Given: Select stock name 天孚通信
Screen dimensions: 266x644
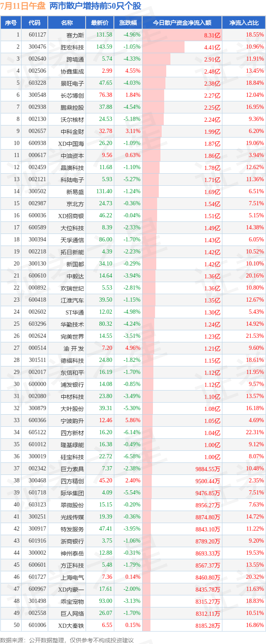Looking at the screenshot, I should tap(72, 240).
